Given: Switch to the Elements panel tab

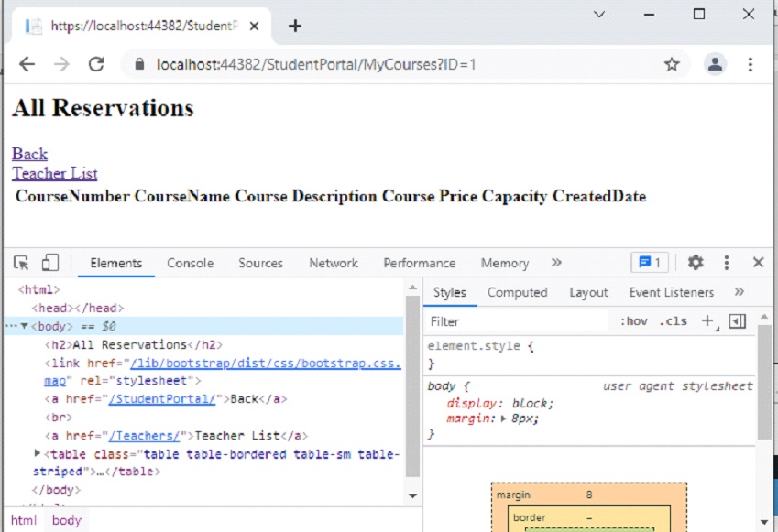Looking at the screenshot, I should pos(116,263).
